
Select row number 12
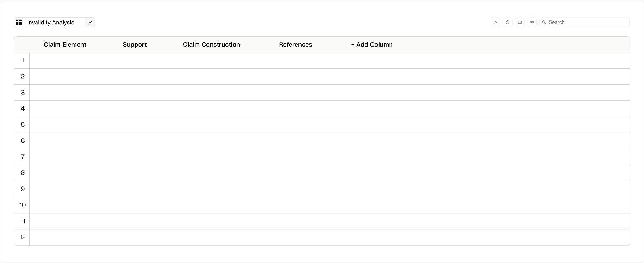(22, 237)
